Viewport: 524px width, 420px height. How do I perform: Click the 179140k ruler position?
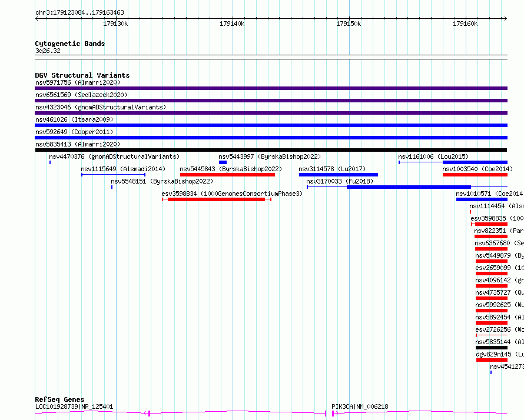click(232, 24)
